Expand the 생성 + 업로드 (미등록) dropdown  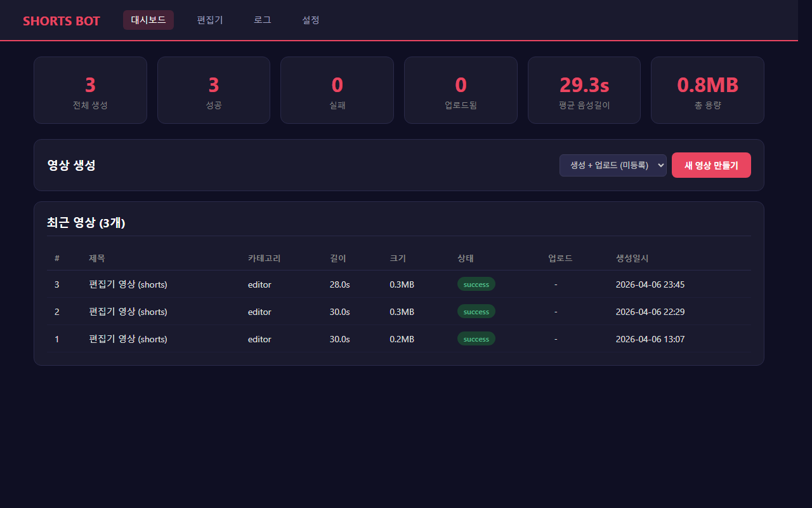pos(613,165)
